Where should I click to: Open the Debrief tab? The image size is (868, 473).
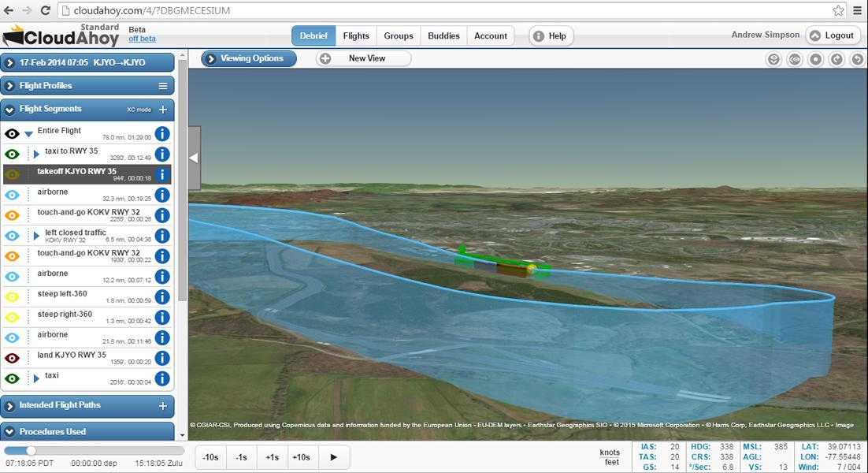(313, 36)
